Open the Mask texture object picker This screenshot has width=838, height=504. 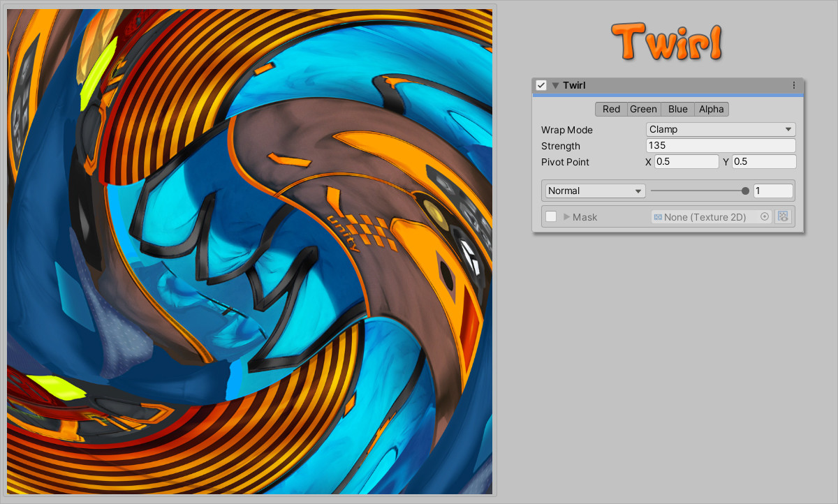(x=765, y=217)
